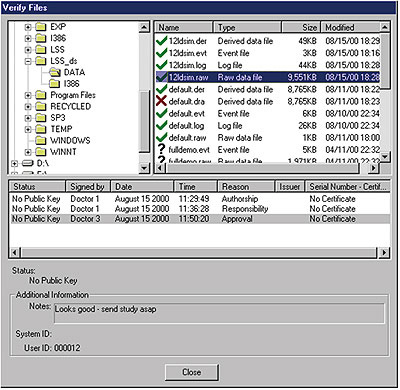400x390 pixels.
Task: Click the Close button
Action: click(192, 372)
